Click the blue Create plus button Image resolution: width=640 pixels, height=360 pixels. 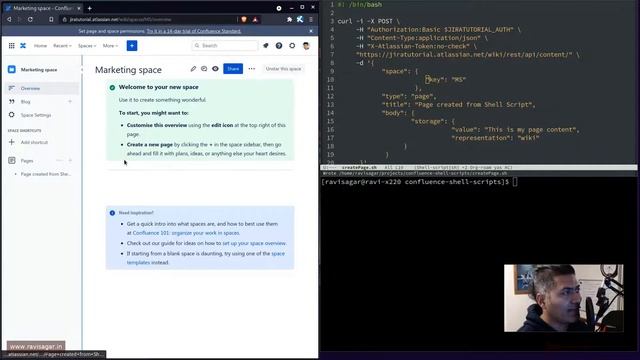point(132,46)
